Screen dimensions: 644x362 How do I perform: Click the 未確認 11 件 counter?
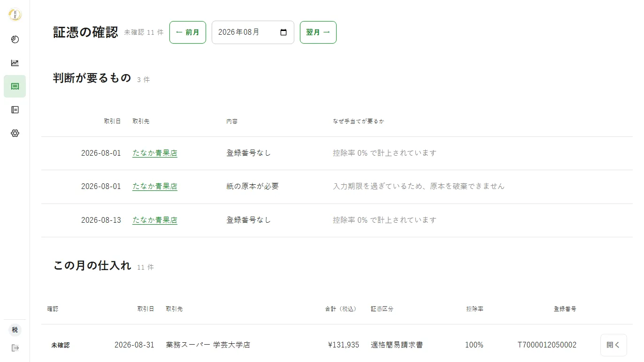[144, 32]
